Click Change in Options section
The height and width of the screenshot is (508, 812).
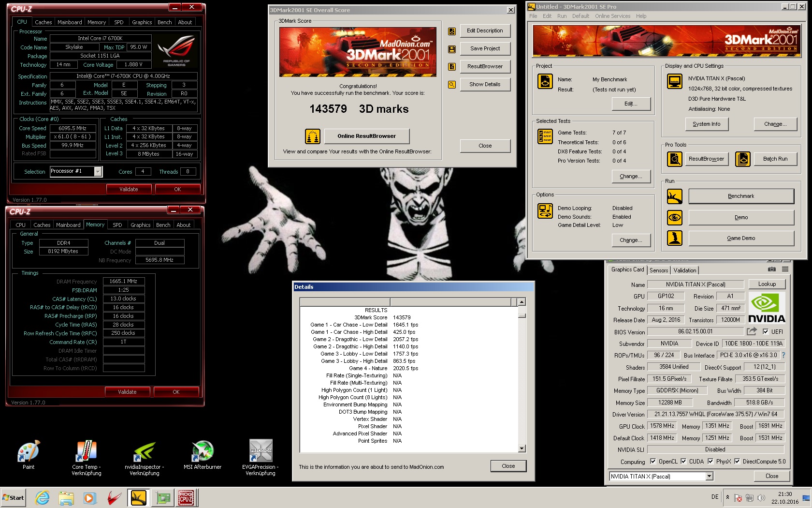click(631, 240)
